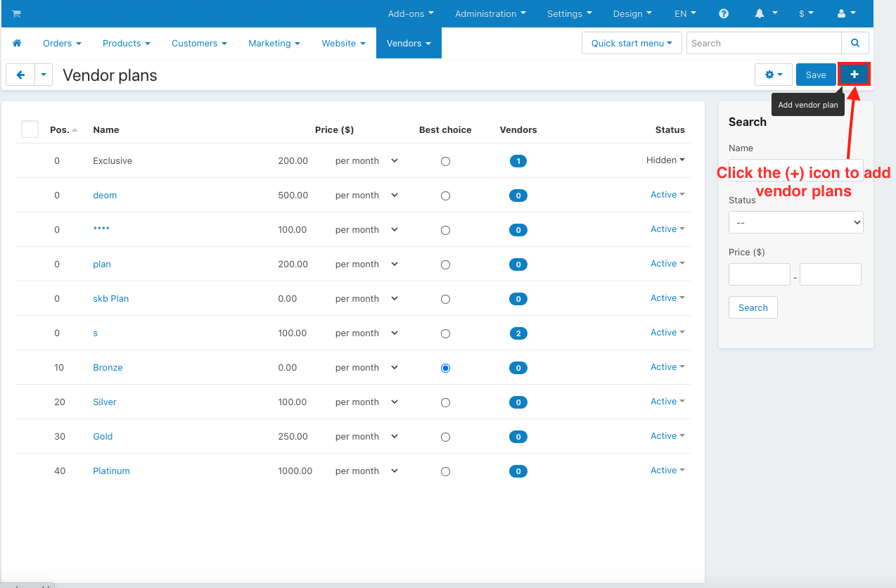896x588 pixels.
Task: Open the Add-ons menu
Action: [411, 14]
